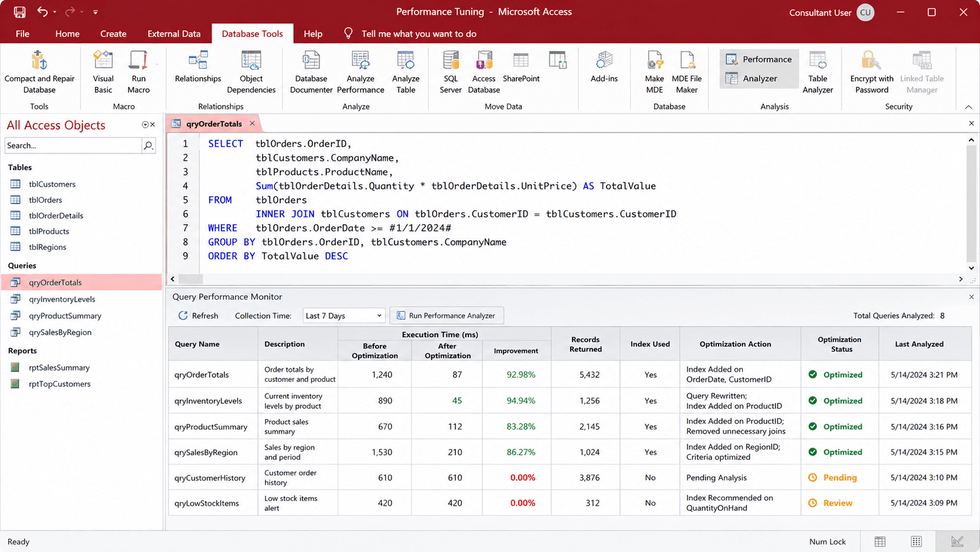Select tblRegions in navigation pane

[47, 247]
